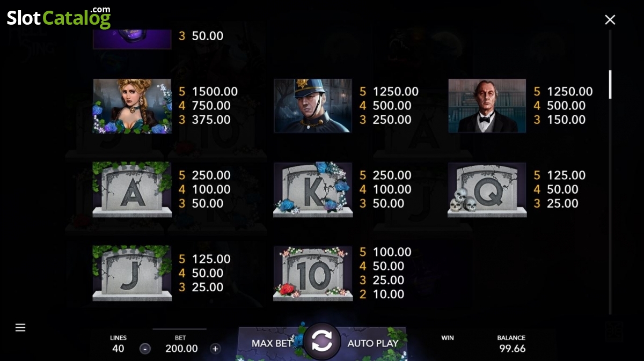This screenshot has width=644, height=361.
Task: Increase bet with the plus button
Action: (x=215, y=349)
